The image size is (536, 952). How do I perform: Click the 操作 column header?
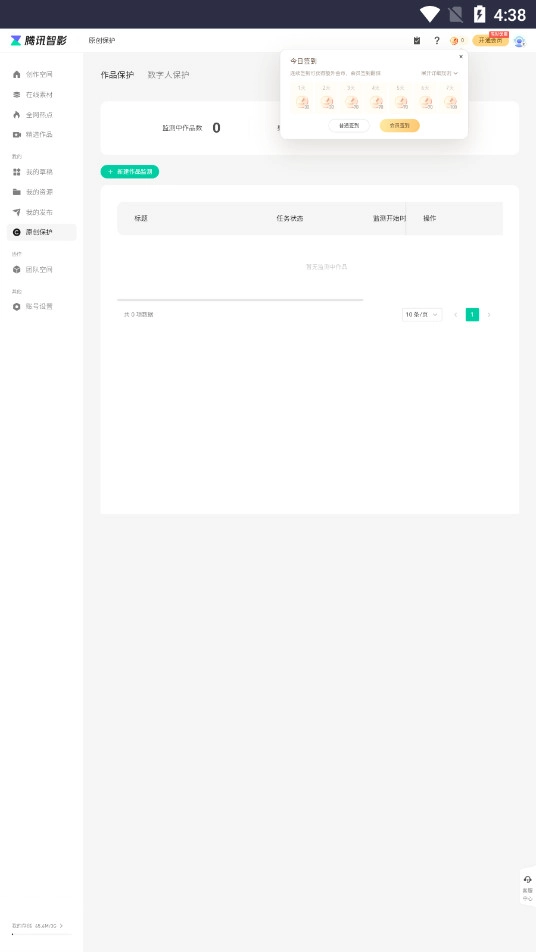point(429,218)
